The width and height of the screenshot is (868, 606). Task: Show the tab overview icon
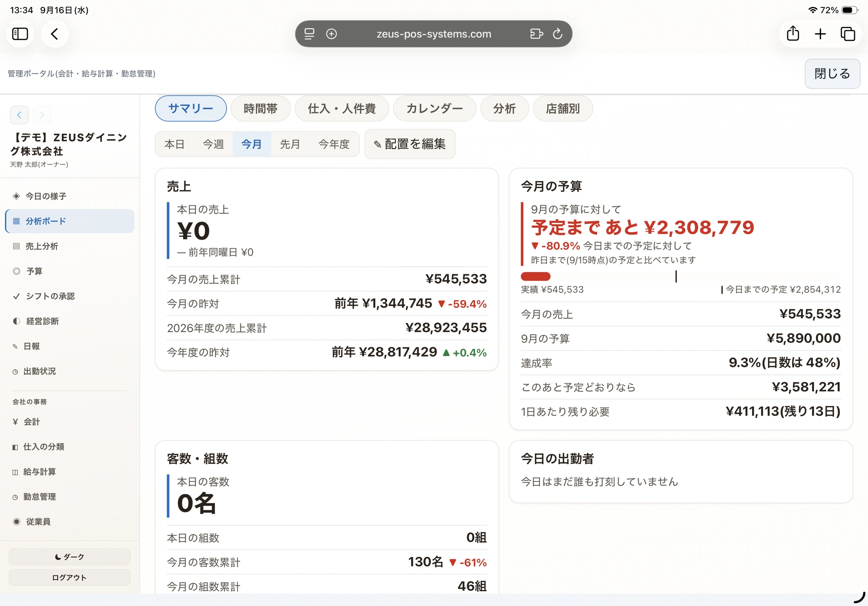point(848,34)
